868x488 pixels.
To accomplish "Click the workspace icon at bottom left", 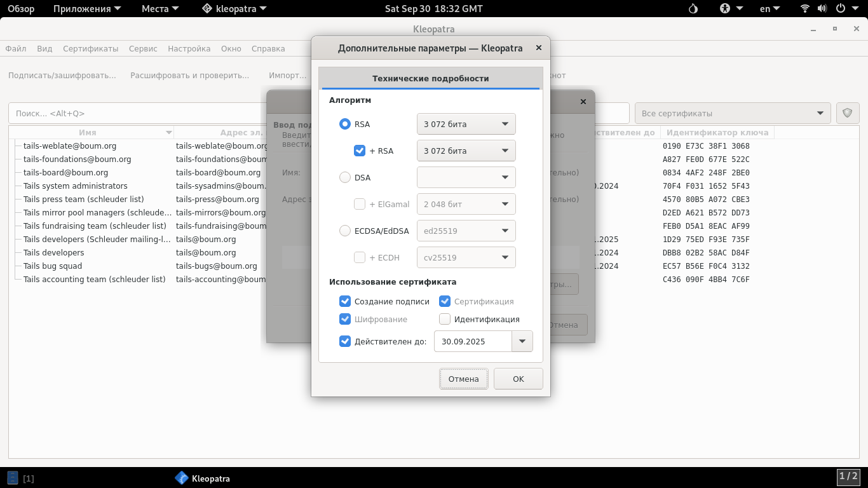I will tap(13, 478).
